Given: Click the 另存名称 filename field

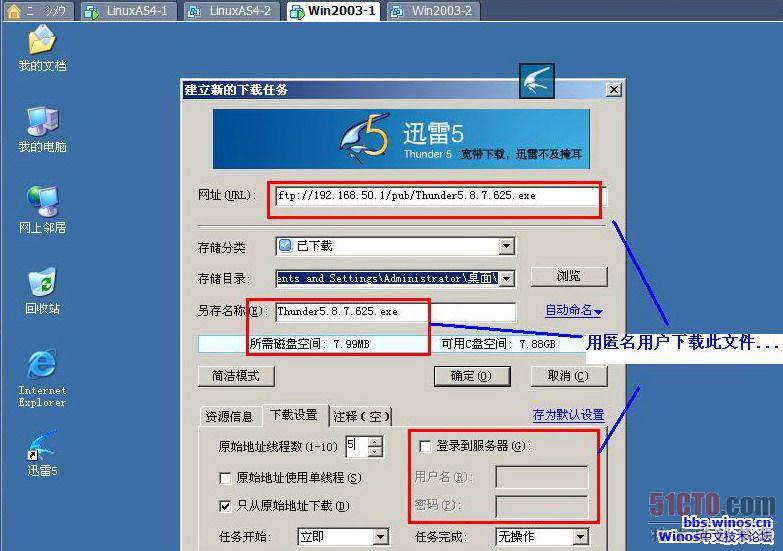Looking at the screenshot, I should coord(395,312).
